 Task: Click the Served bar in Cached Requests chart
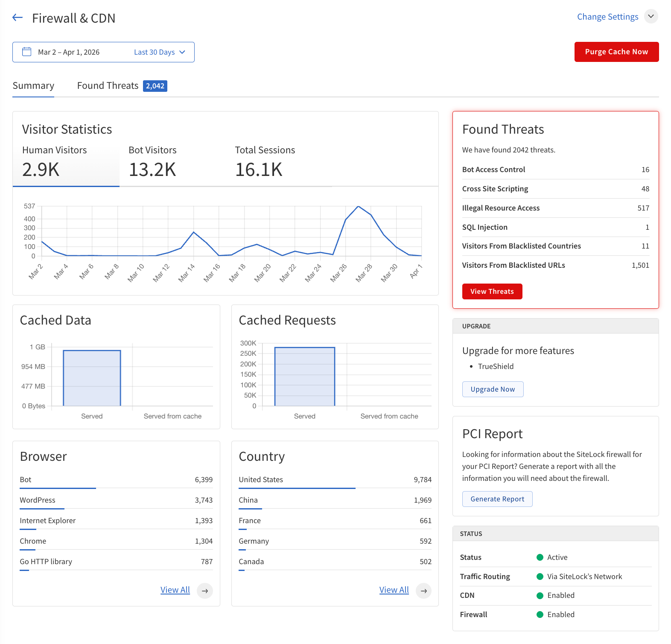point(304,376)
